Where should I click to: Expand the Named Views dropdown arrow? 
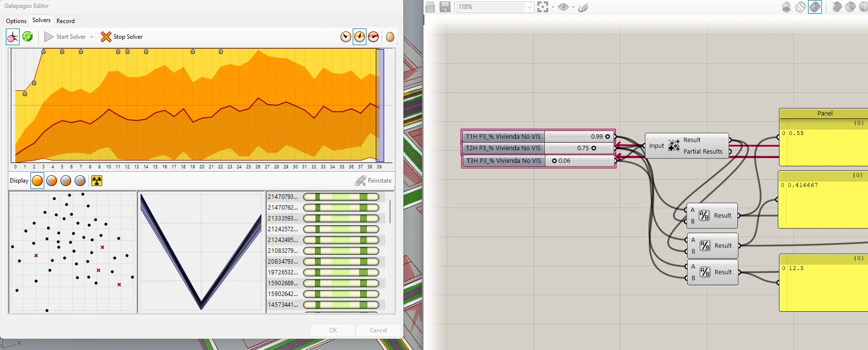(x=573, y=7)
